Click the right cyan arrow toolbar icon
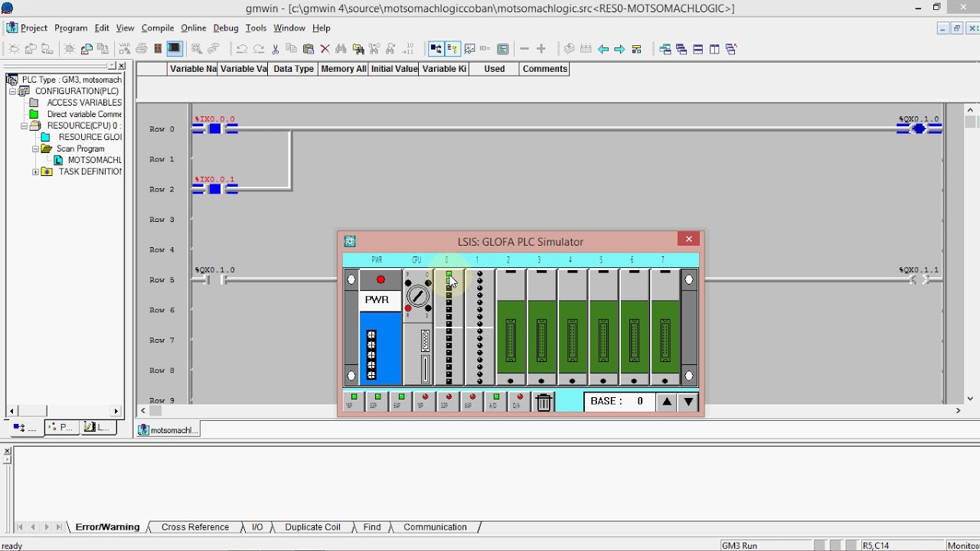980x551 pixels. tap(619, 49)
